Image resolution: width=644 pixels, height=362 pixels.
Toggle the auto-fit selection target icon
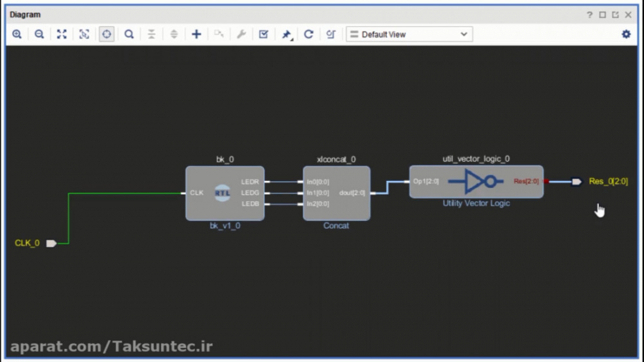tap(107, 34)
